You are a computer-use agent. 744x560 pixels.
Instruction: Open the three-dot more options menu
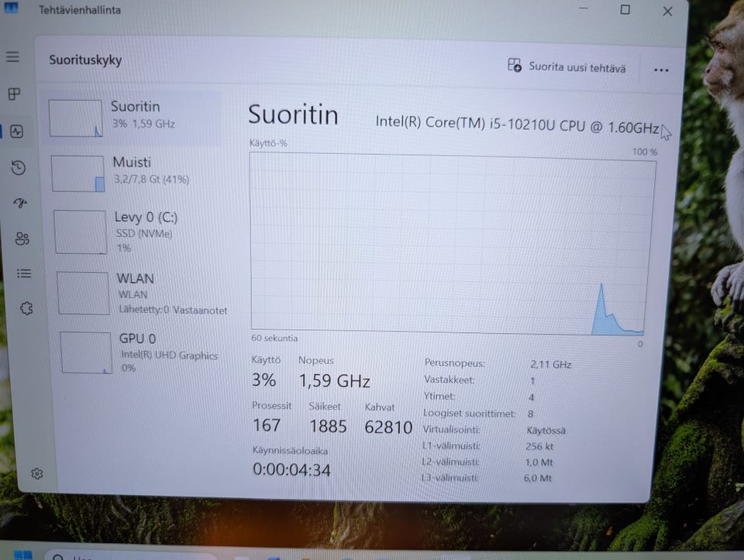(661, 70)
